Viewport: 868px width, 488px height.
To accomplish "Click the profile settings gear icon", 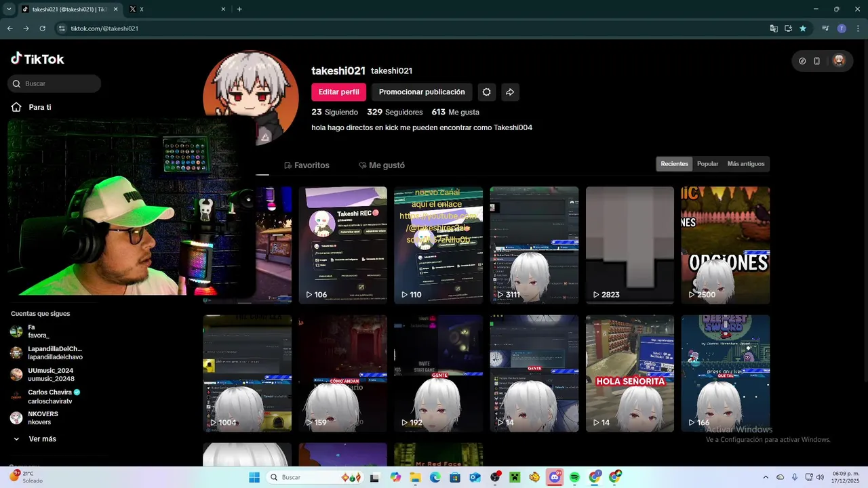I will [486, 92].
